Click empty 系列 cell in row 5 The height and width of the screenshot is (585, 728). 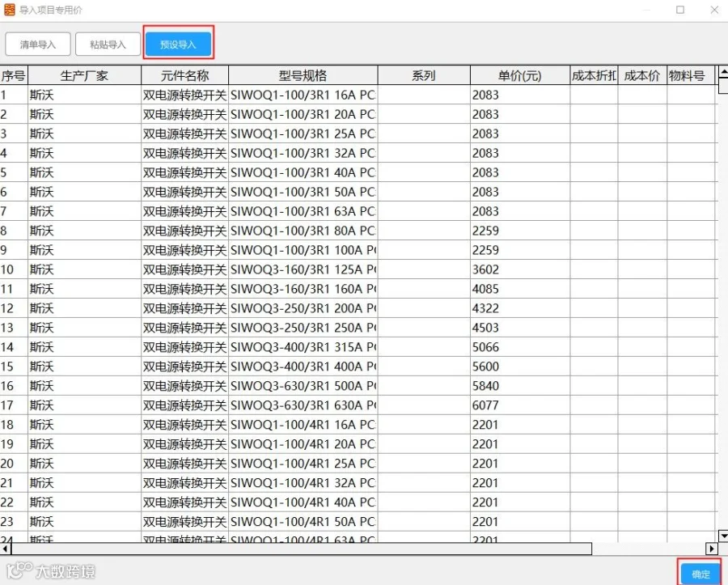click(x=424, y=172)
